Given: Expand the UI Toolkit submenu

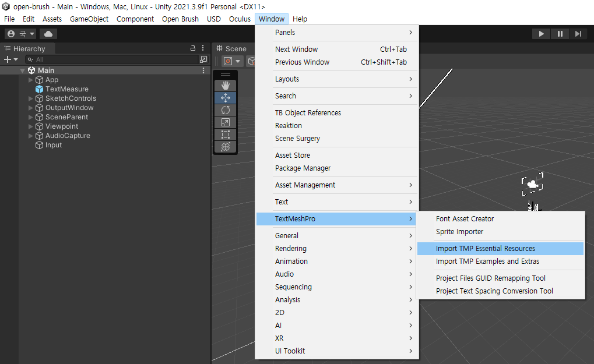Looking at the screenshot, I should click(337, 351).
